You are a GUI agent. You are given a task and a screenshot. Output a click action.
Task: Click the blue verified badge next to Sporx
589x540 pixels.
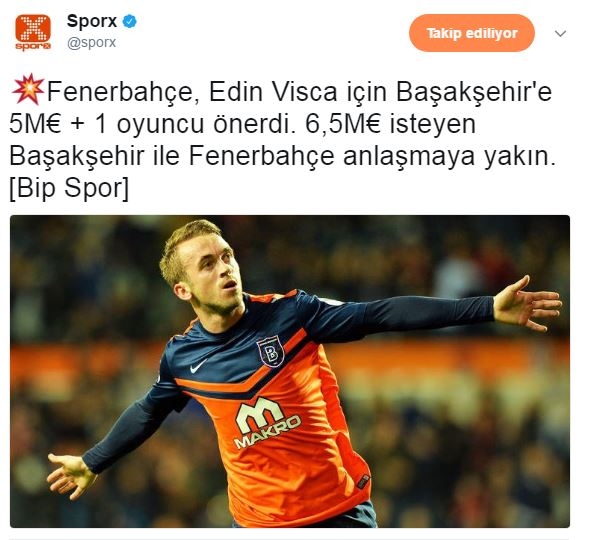click(x=130, y=21)
